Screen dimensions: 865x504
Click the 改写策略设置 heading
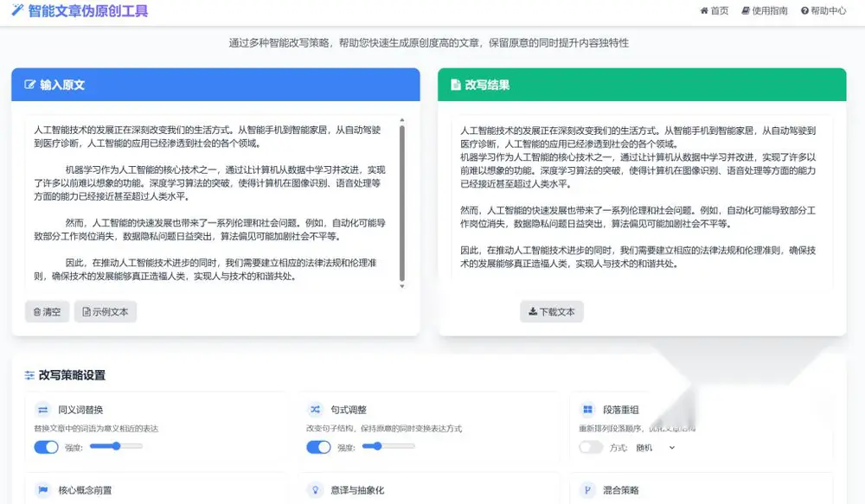pos(72,375)
